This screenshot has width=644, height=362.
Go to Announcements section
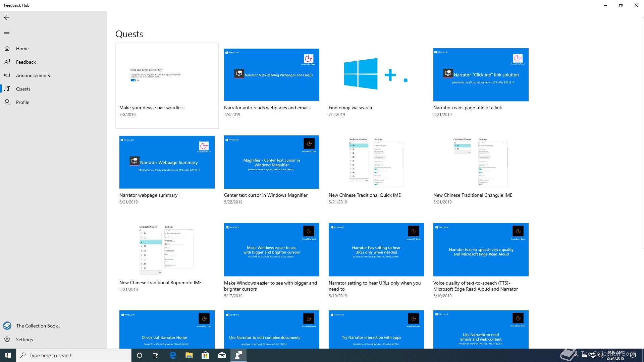click(54, 75)
